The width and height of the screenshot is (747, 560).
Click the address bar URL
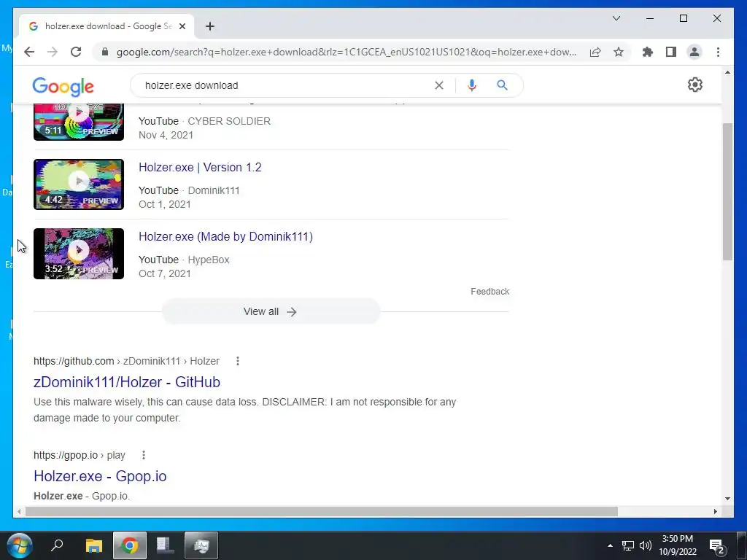(x=347, y=52)
